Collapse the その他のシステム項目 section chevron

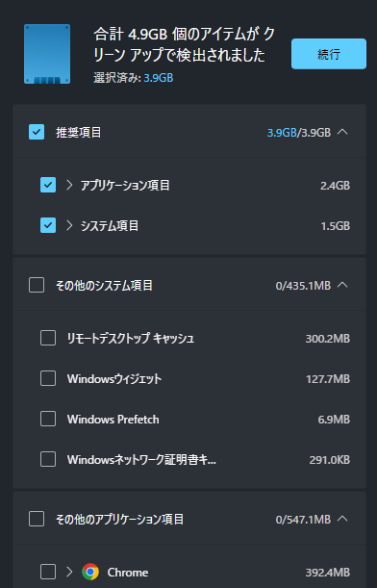coord(342,285)
